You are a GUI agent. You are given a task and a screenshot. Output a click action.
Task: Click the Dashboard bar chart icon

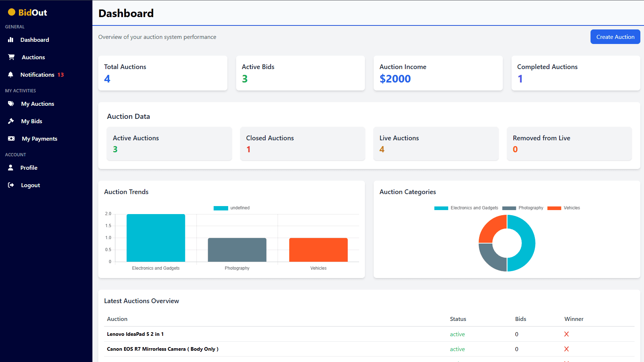tap(11, 40)
